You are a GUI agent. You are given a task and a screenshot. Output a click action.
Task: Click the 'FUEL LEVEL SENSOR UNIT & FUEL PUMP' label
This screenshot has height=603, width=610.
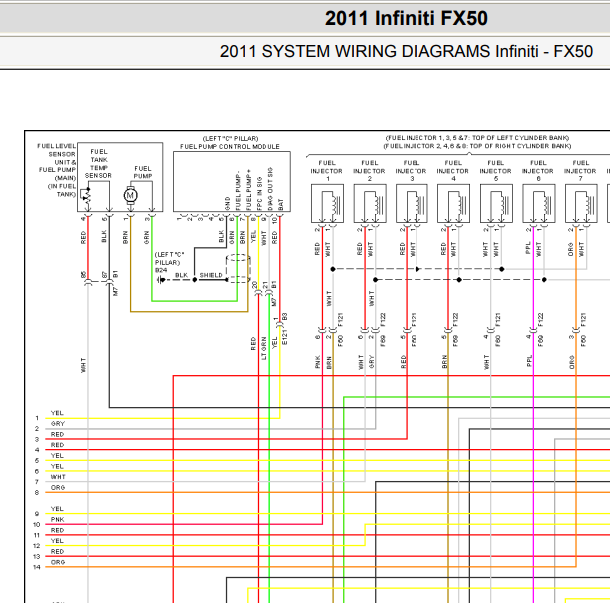click(x=57, y=158)
